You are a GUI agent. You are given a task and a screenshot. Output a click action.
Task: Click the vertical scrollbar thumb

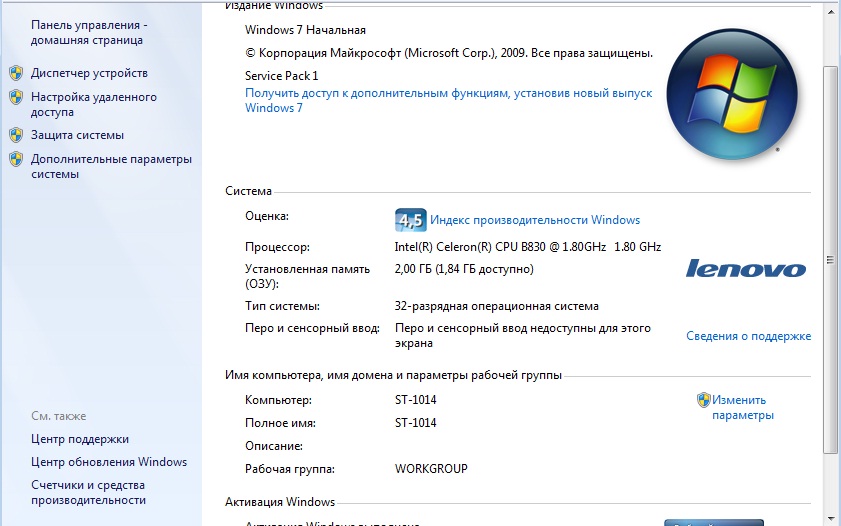831,260
